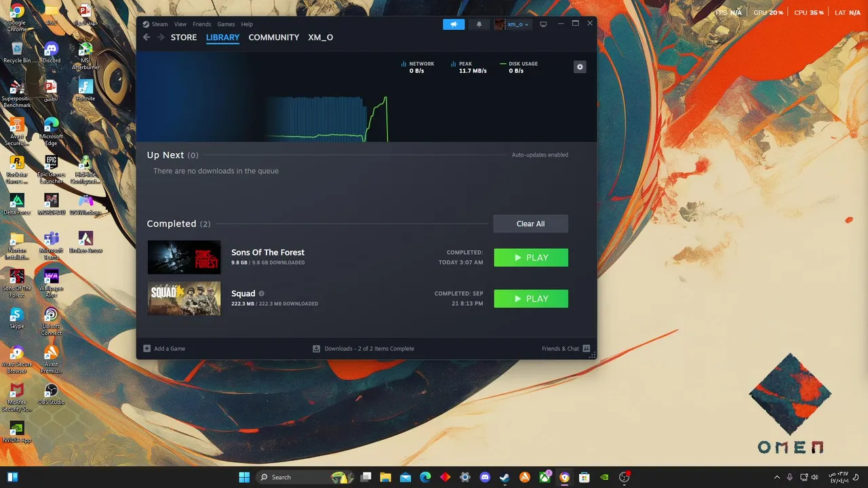Select Rockstar Games Launcher desktop icon
Viewport: 868px width, 488px height.
coord(17,170)
